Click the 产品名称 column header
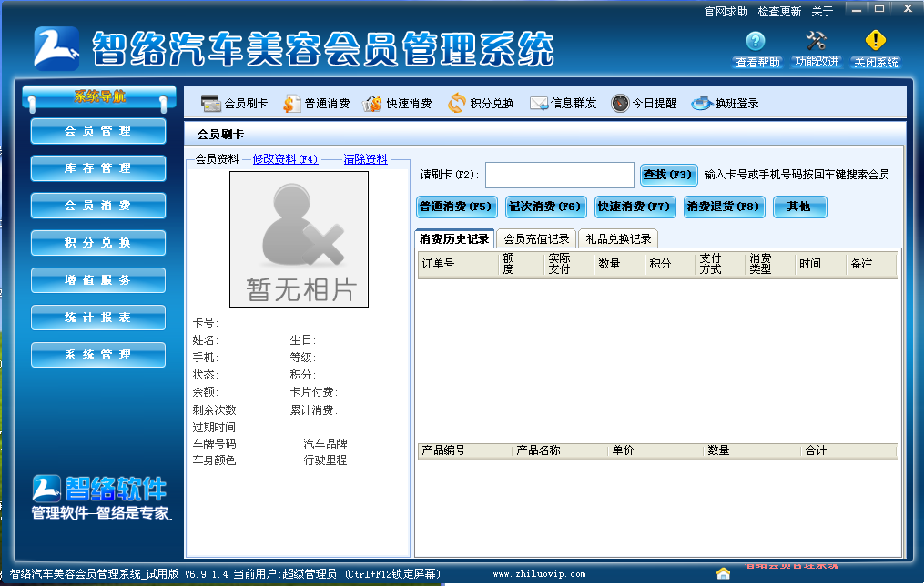The width and height of the screenshot is (924, 586). 560,450
